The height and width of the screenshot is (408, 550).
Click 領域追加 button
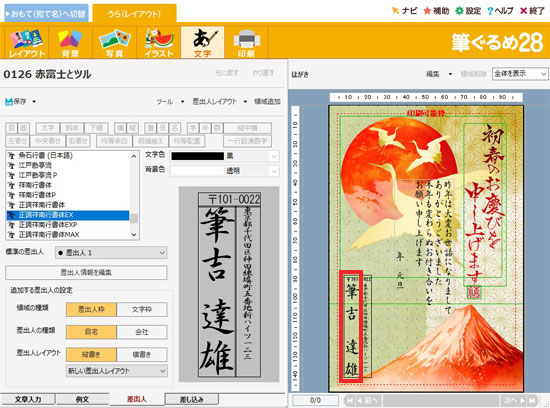267,102
